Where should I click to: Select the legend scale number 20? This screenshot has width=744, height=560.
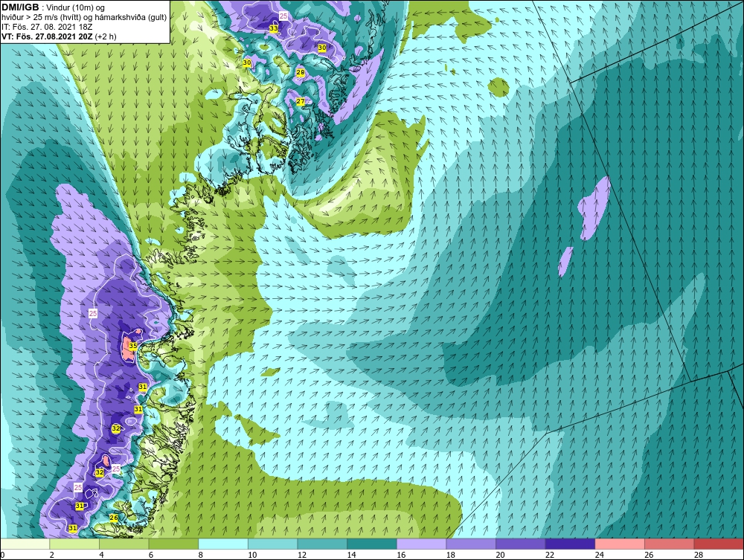pos(500,555)
